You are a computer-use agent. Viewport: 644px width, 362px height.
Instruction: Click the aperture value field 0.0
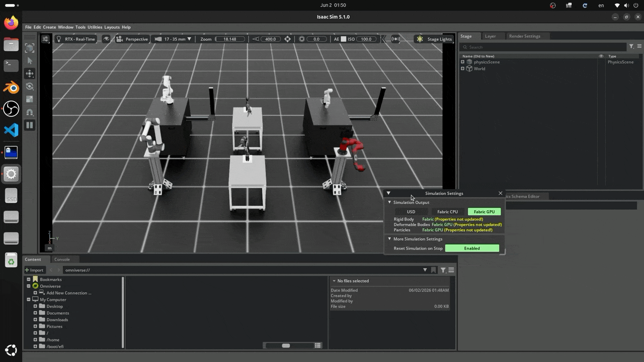pos(316,39)
